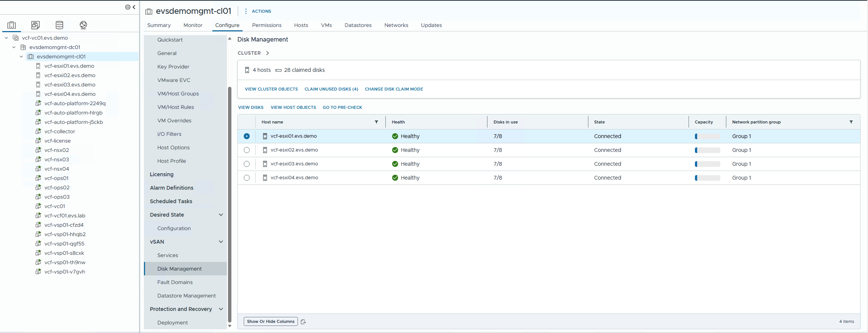Click the VM icon for vcf-nsx02
The image size is (868, 333).
coord(38,150)
